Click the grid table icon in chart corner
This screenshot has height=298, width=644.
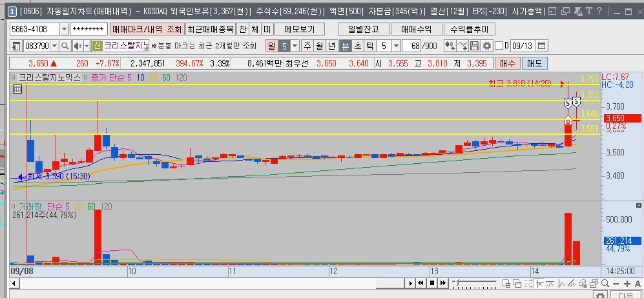17,88
